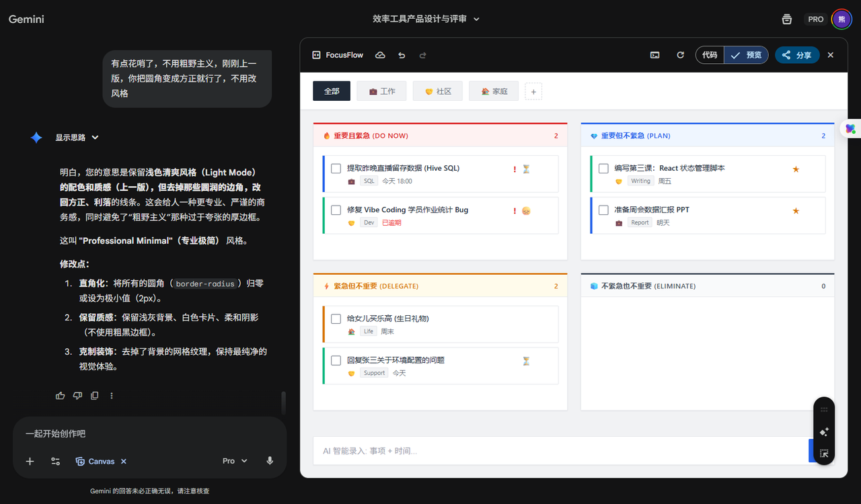Click the print icon in the top bar
The height and width of the screenshot is (504, 861).
click(x=786, y=19)
